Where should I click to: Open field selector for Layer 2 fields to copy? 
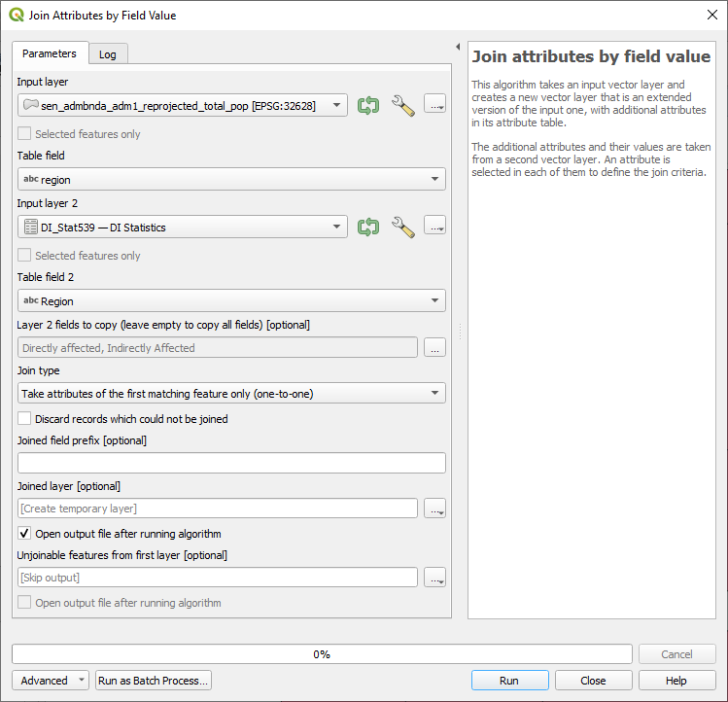(434, 347)
